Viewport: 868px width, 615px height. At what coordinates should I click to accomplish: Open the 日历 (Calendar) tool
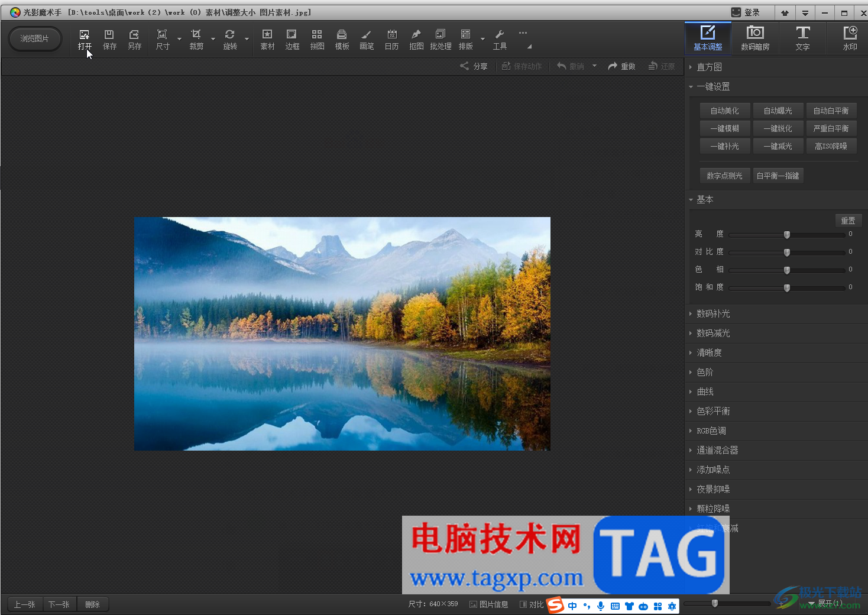click(x=391, y=39)
